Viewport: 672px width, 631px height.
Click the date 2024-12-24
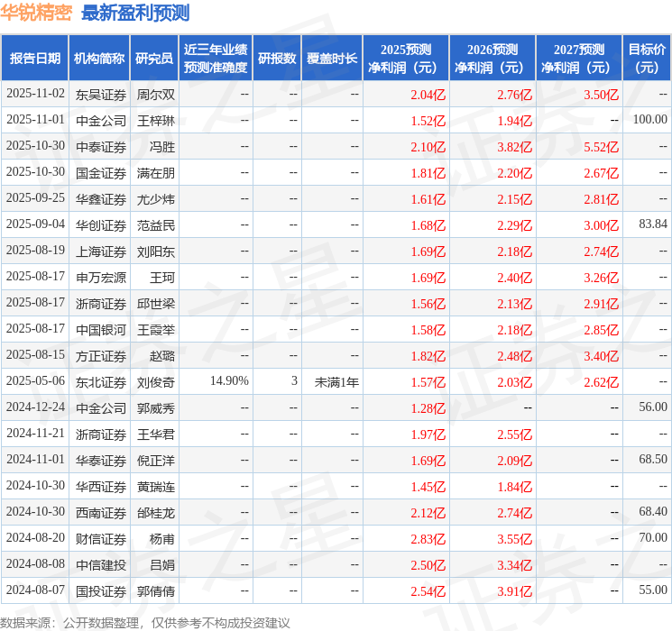coord(35,407)
